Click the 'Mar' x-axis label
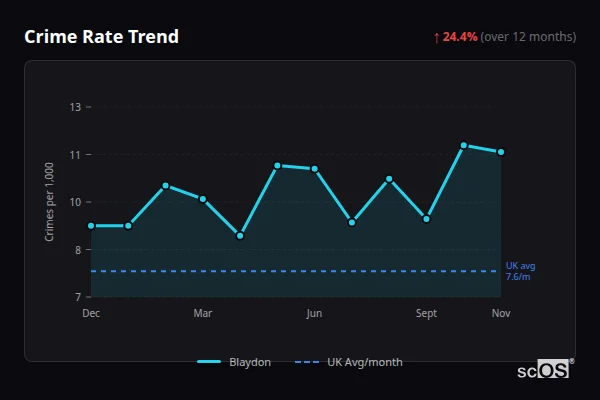Image resolution: width=600 pixels, height=400 pixels. pos(203,313)
